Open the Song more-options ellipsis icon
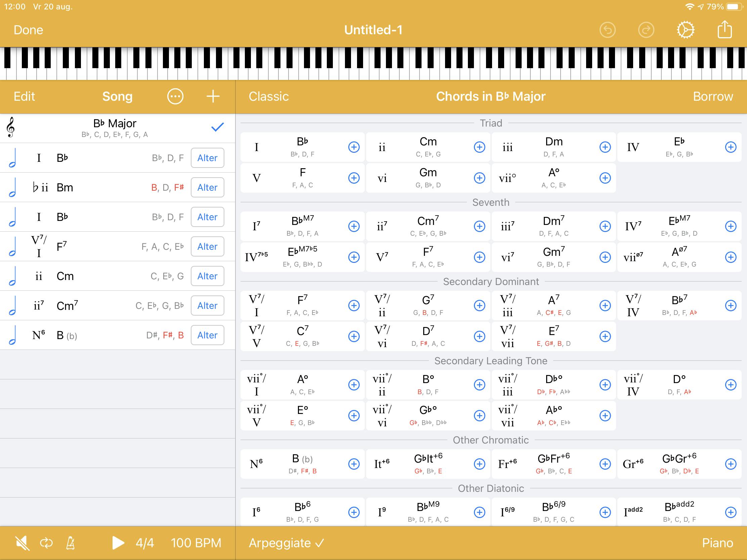 point(175,97)
